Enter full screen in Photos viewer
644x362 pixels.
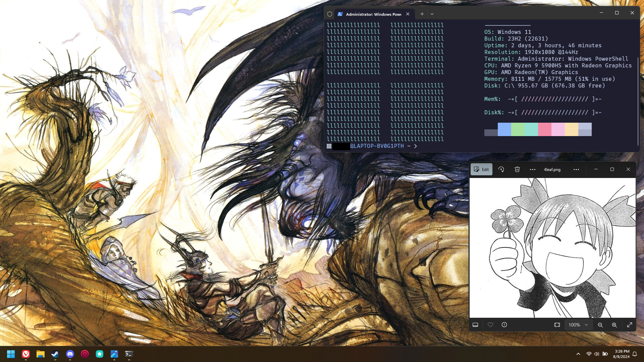[x=630, y=325]
